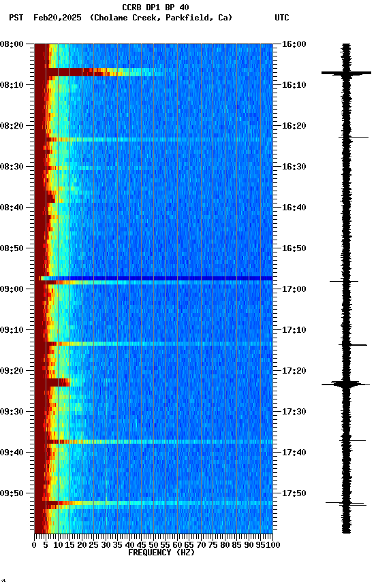Select the "35" frequency axis label

coord(117,545)
